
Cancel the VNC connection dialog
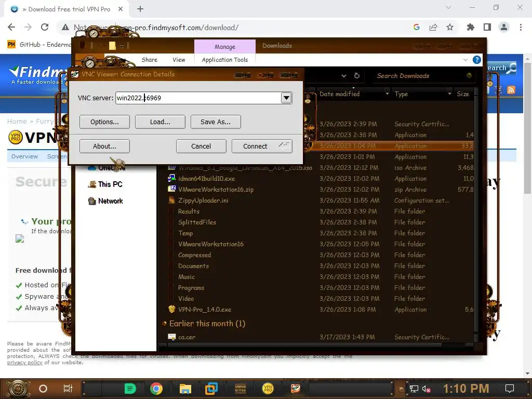coord(201,146)
